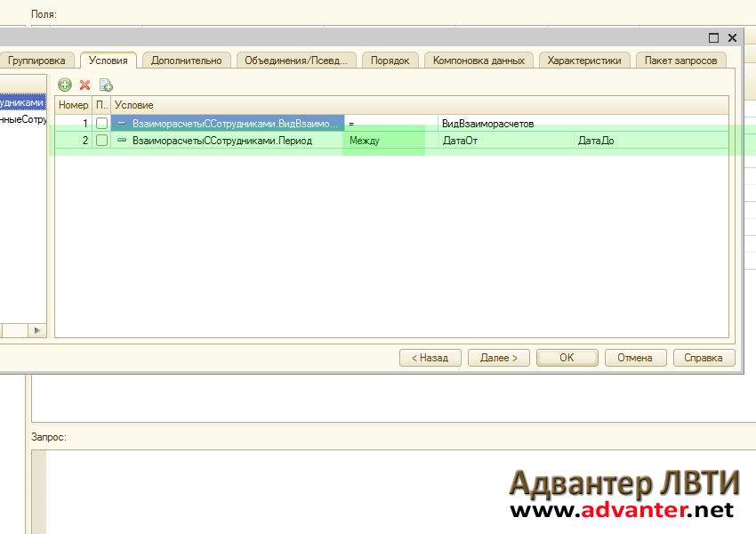Open the Компоновка данных tab
This screenshot has height=534, width=756.
(479, 61)
